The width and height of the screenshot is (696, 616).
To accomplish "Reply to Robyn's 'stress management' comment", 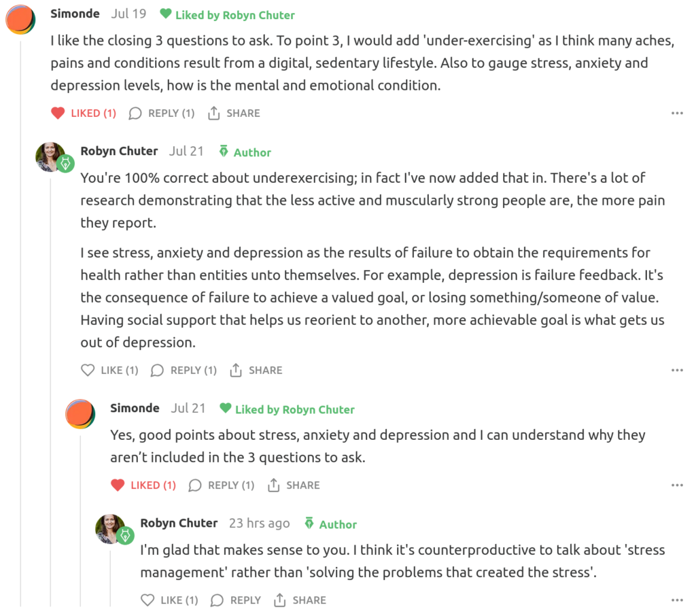I will pos(236,600).
